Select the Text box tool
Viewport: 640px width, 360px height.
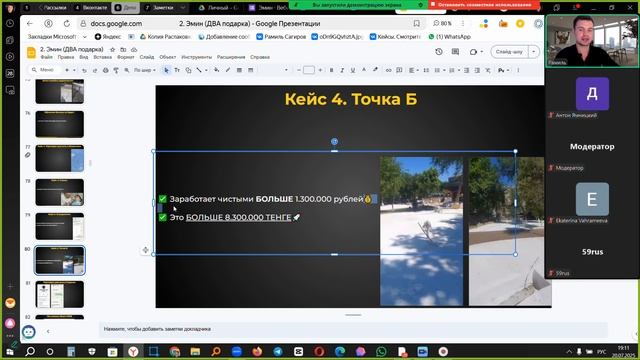click(177, 70)
